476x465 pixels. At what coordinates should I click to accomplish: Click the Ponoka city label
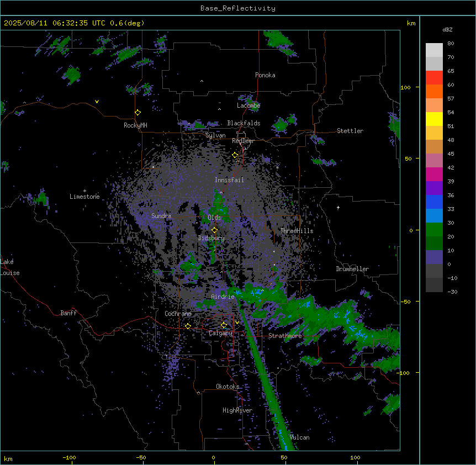tap(265, 75)
